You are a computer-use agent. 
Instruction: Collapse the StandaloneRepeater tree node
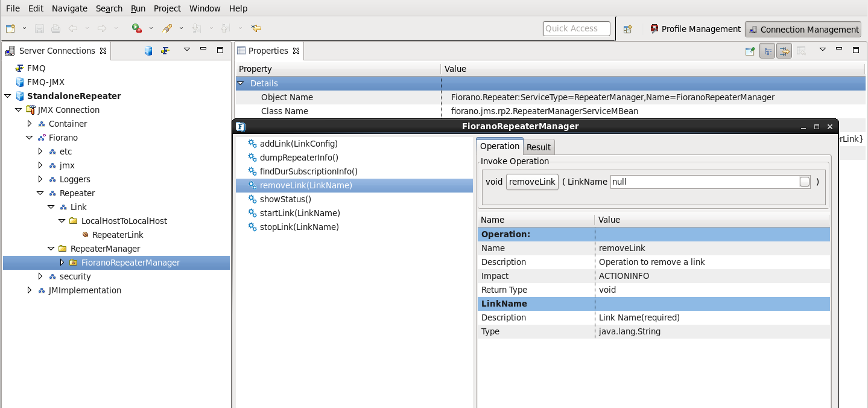pos(7,96)
